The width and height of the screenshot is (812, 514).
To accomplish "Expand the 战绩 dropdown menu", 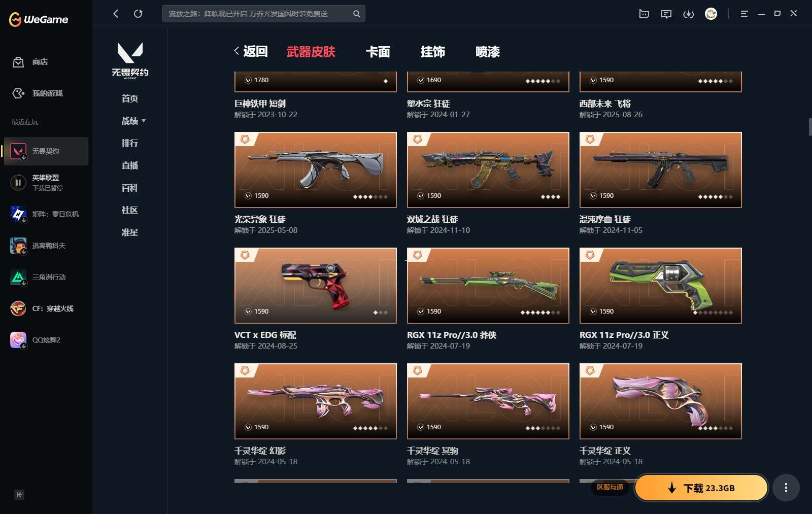I will 133,121.
